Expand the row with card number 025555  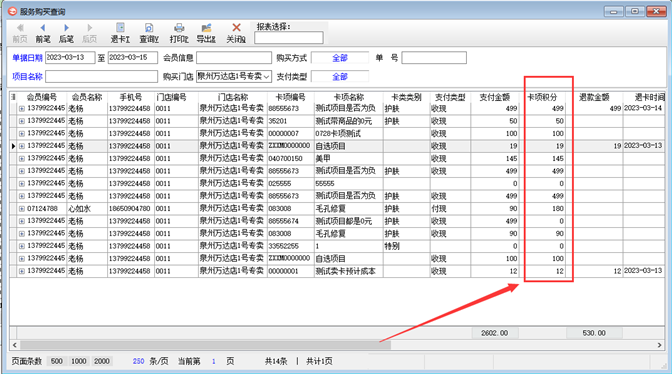point(21,184)
